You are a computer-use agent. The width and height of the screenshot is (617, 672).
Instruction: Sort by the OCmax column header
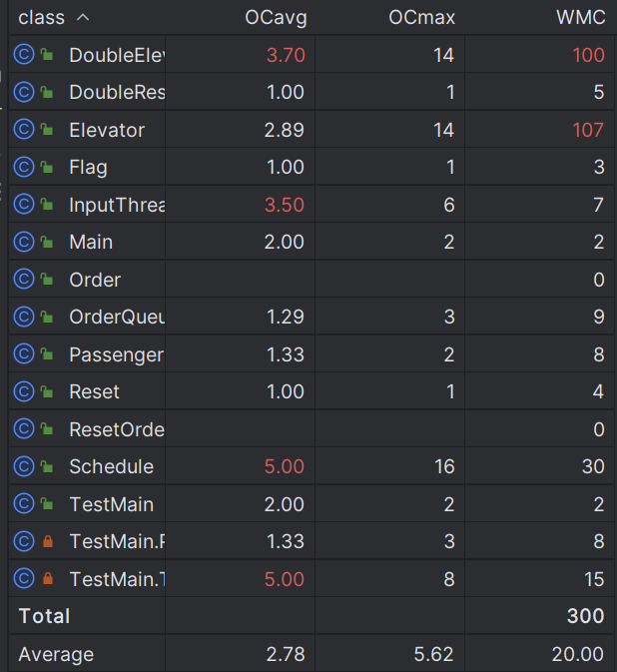[x=421, y=18]
